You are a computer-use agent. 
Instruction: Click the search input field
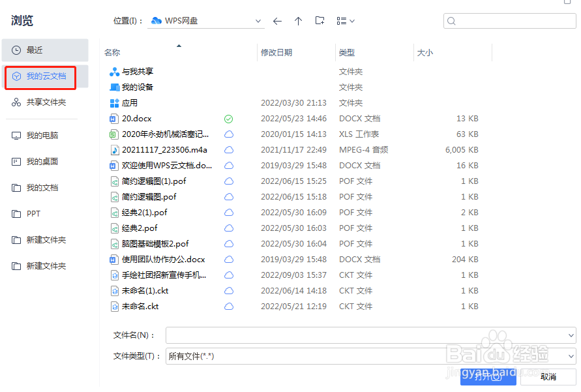point(509,21)
